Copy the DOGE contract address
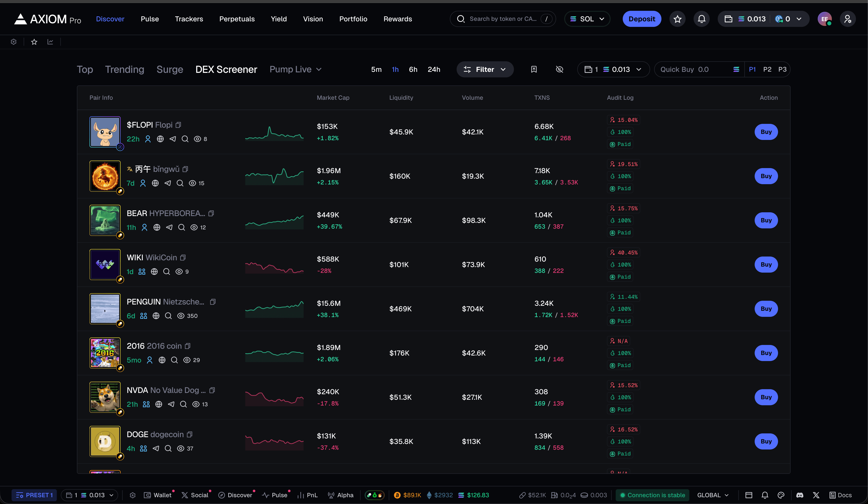This screenshot has width=868, height=504. [189, 434]
